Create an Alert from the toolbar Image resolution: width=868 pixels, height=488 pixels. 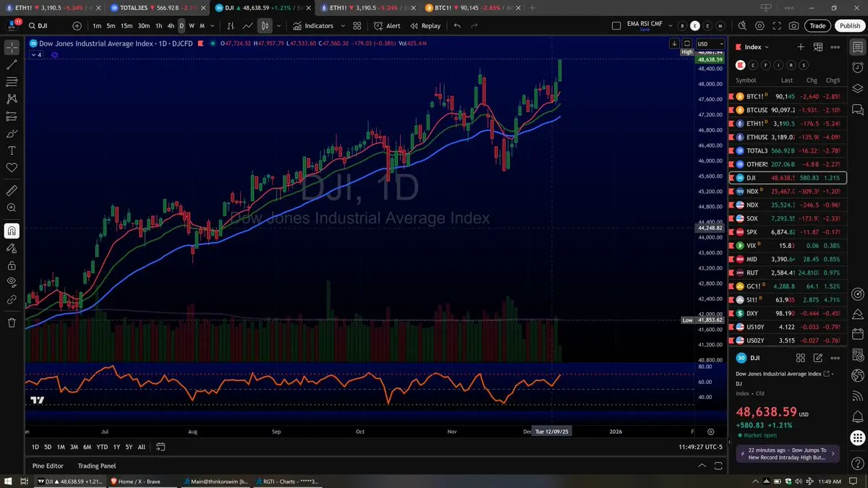pyautogui.click(x=387, y=25)
